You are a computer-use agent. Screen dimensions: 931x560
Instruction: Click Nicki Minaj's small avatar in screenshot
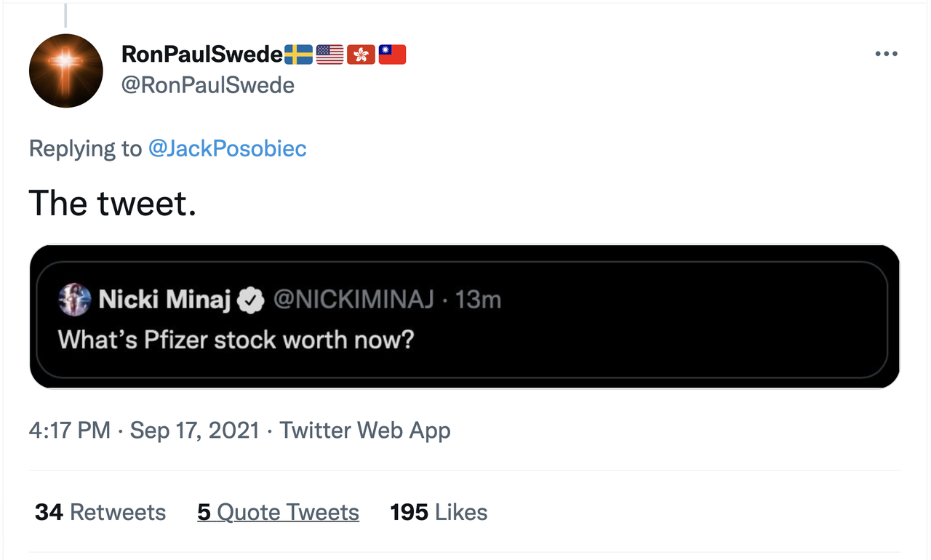tap(74, 300)
